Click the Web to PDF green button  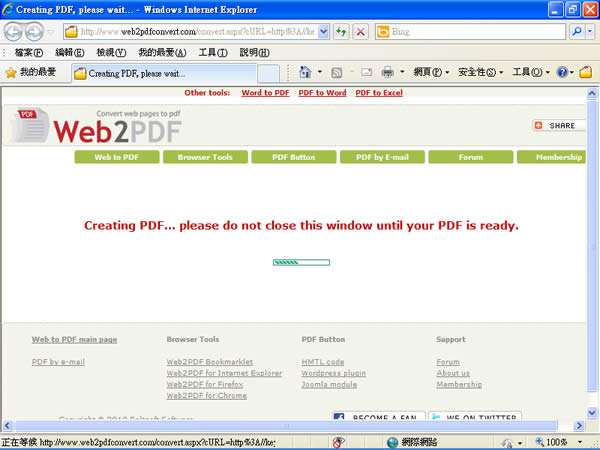(x=117, y=157)
